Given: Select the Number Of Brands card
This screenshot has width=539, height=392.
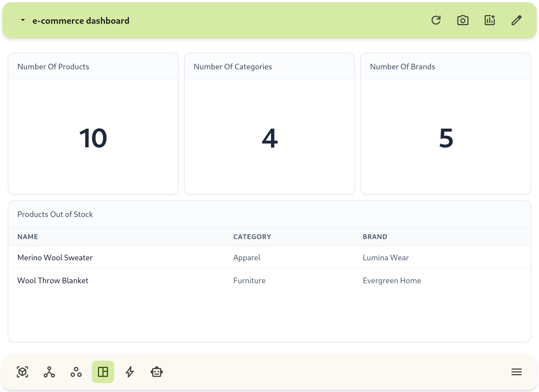Looking at the screenshot, I should (x=445, y=123).
